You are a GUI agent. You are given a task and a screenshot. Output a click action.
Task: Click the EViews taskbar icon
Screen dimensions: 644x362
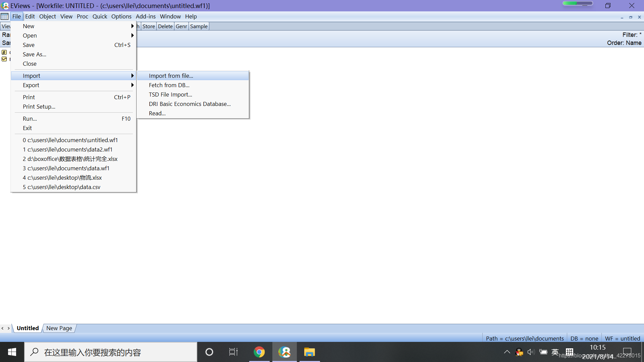284,352
